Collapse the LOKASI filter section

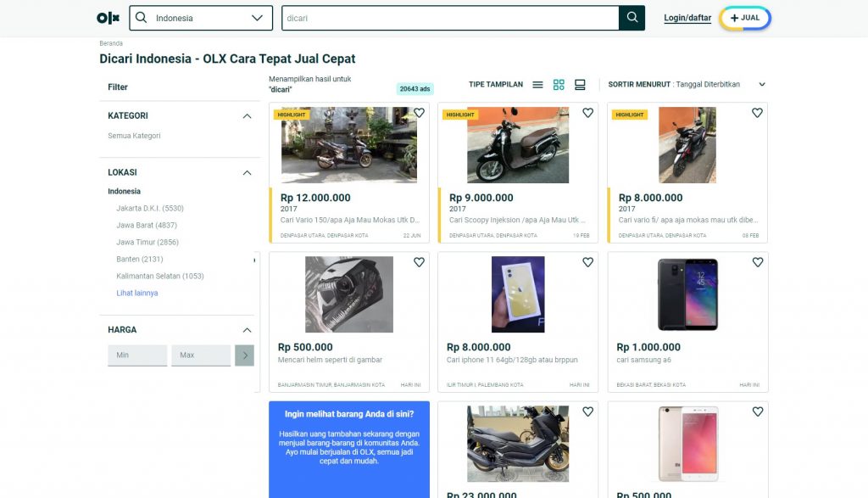click(x=247, y=173)
